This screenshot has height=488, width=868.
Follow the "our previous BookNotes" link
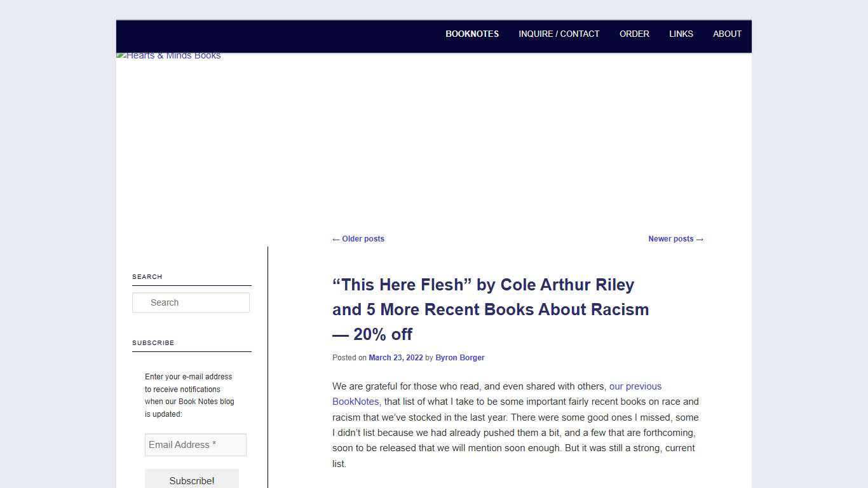point(635,386)
